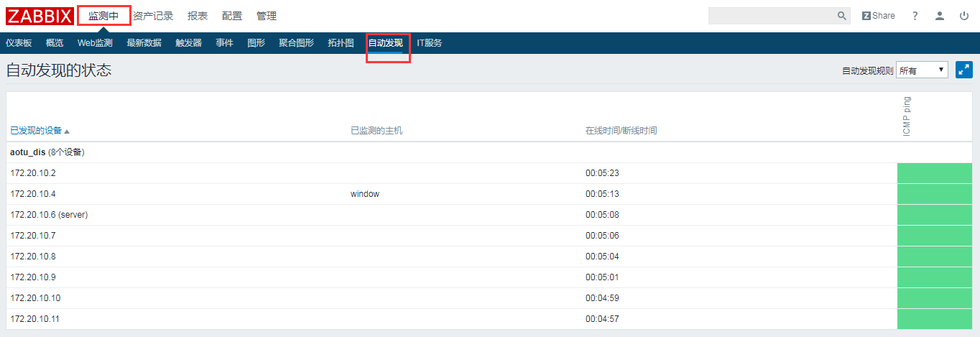Click device 172.20.10.11
Viewport: 980px width, 337px height.
[35, 319]
